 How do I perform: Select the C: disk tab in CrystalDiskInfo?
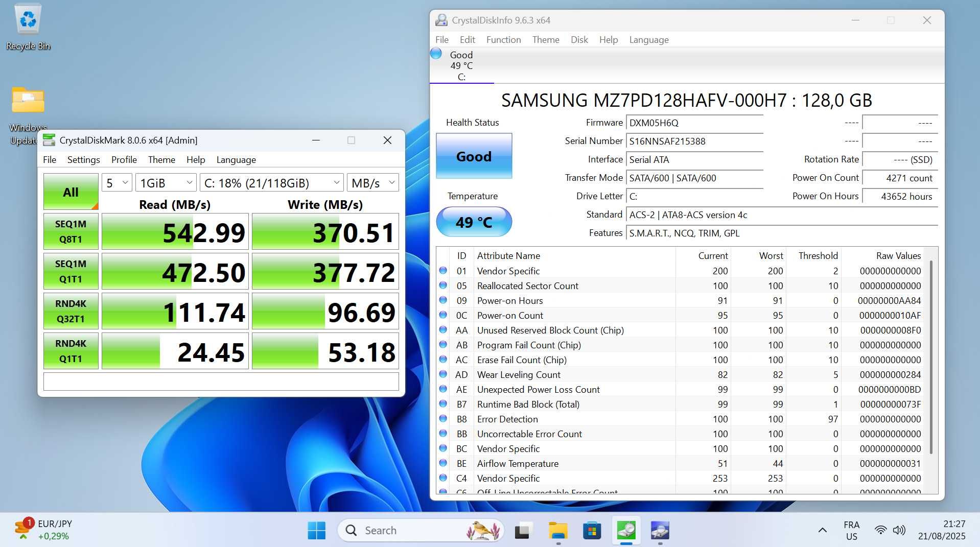(461, 65)
